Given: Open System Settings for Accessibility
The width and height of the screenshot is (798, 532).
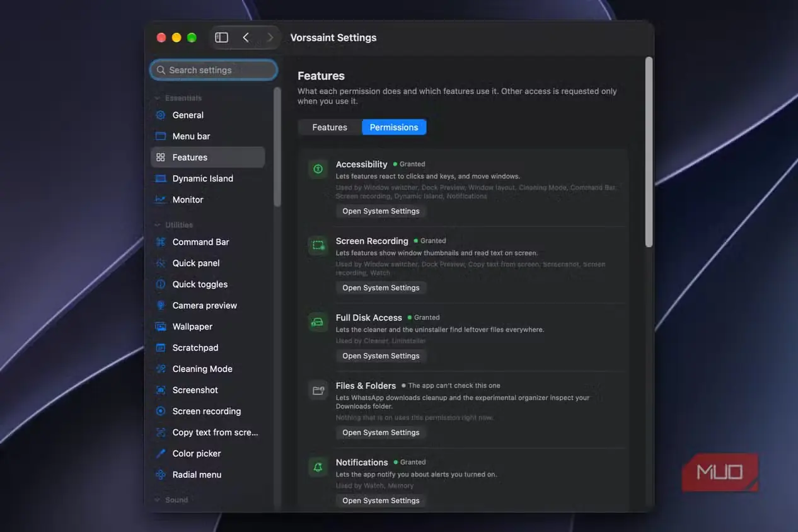Looking at the screenshot, I should click(x=381, y=211).
